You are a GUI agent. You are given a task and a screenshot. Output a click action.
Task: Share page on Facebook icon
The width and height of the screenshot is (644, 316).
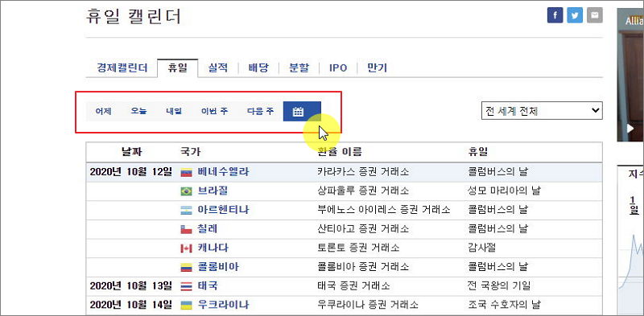coord(555,15)
